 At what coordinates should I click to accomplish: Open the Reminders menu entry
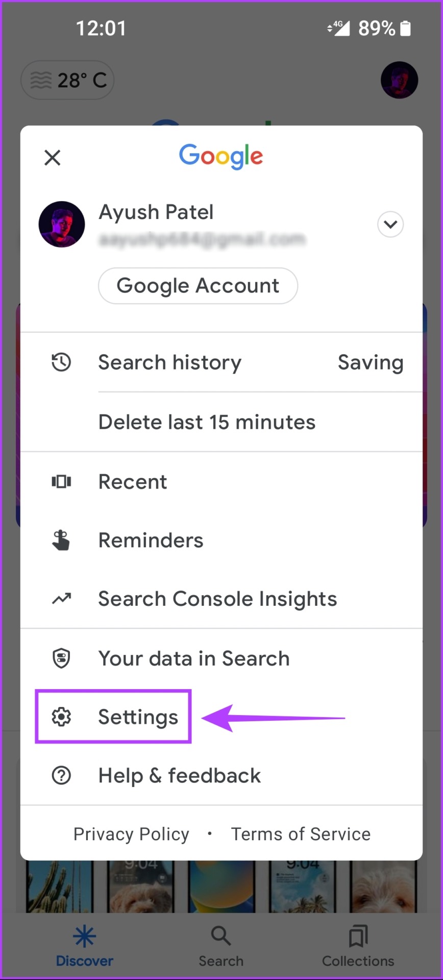tap(222, 540)
